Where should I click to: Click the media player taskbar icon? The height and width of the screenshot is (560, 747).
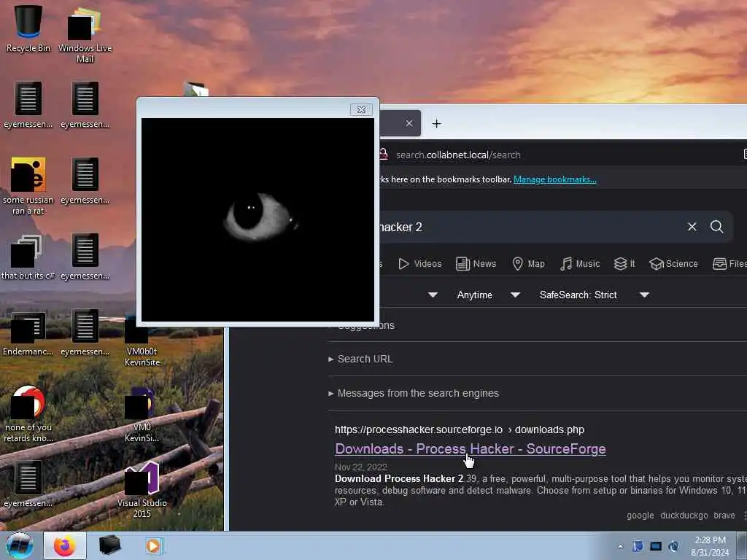coord(154,545)
